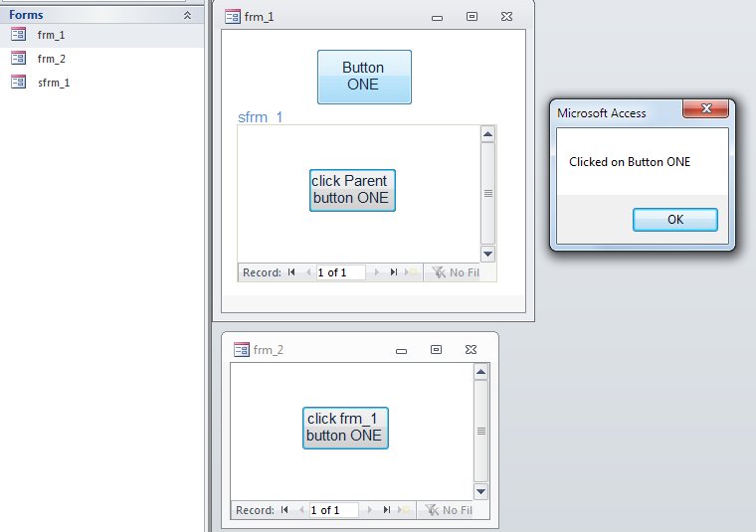Open frm_1 in the navigation pane

(x=51, y=35)
